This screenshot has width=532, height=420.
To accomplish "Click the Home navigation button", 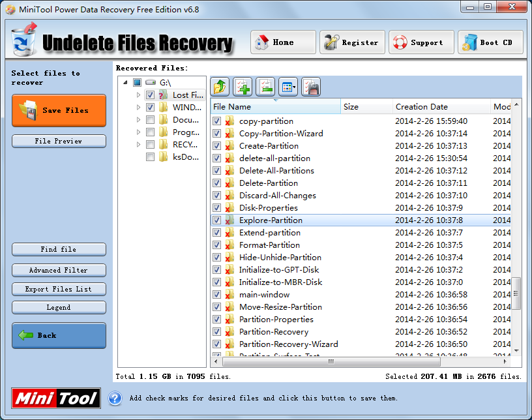I will (283, 42).
